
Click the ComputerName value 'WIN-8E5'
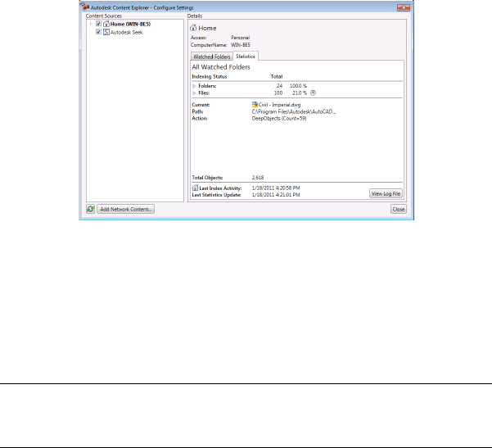coord(241,45)
